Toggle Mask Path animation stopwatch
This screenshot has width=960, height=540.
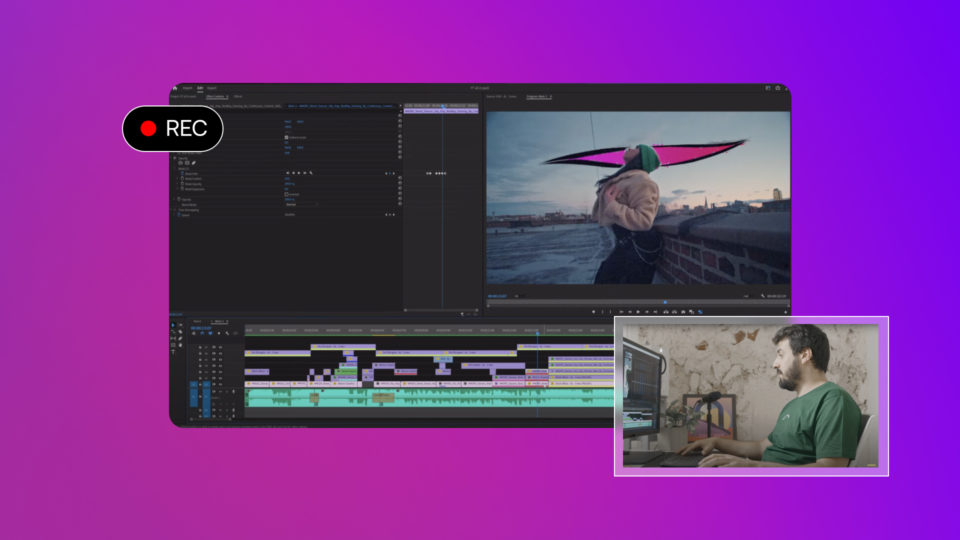pos(182,173)
